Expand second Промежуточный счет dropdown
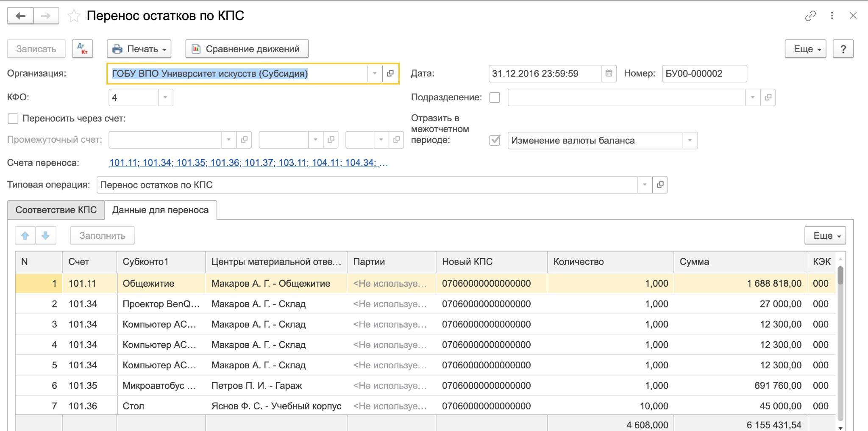The height and width of the screenshot is (431, 868). coord(315,140)
